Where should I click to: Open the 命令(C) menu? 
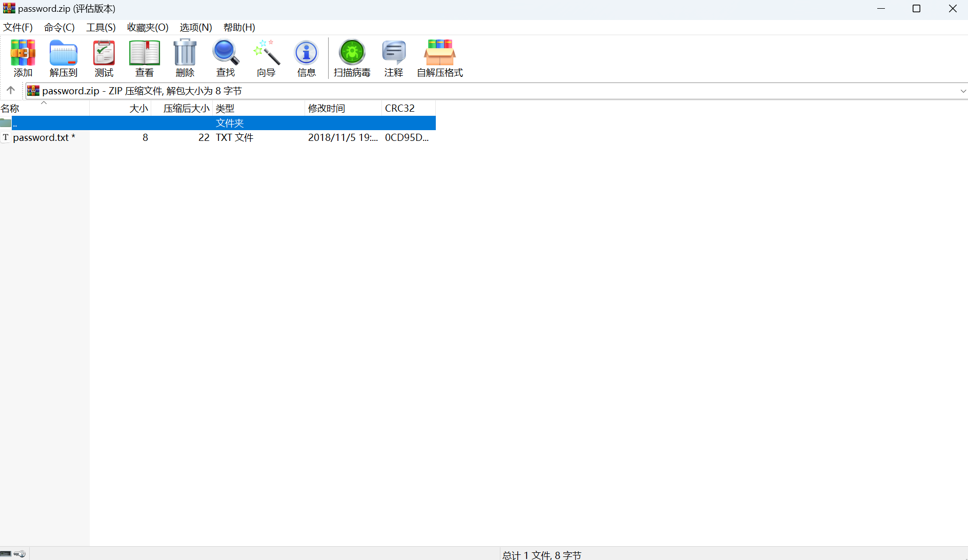[x=59, y=27]
